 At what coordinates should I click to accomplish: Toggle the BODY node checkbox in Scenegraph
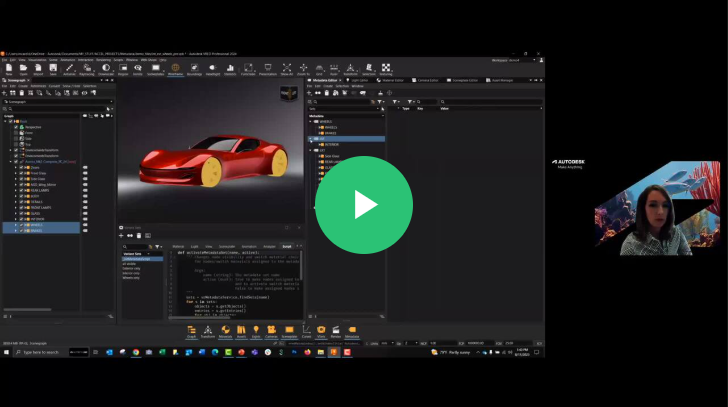(x=21, y=196)
